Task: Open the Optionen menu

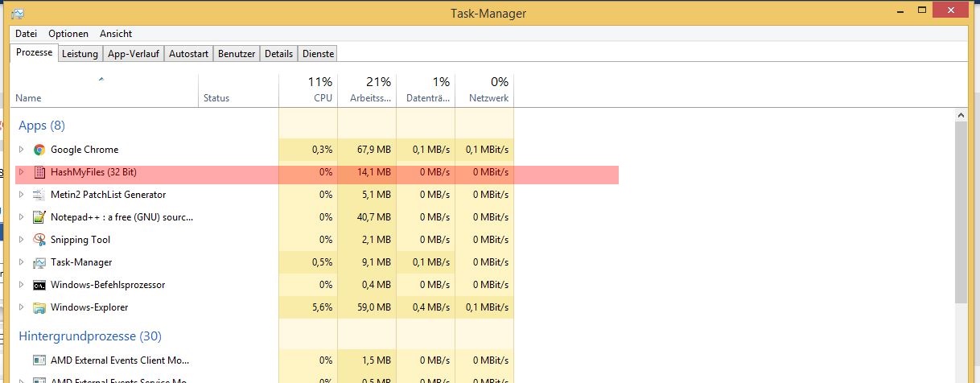Action: pyautogui.click(x=68, y=34)
